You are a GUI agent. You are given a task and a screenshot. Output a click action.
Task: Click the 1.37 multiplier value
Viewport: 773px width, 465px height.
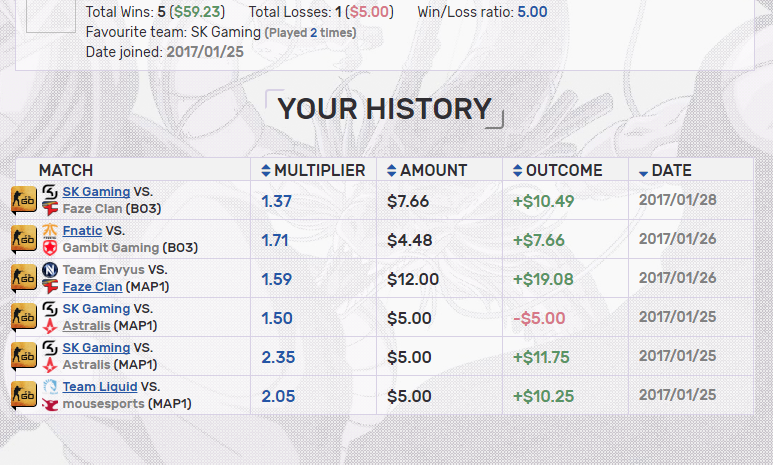pos(277,201)
